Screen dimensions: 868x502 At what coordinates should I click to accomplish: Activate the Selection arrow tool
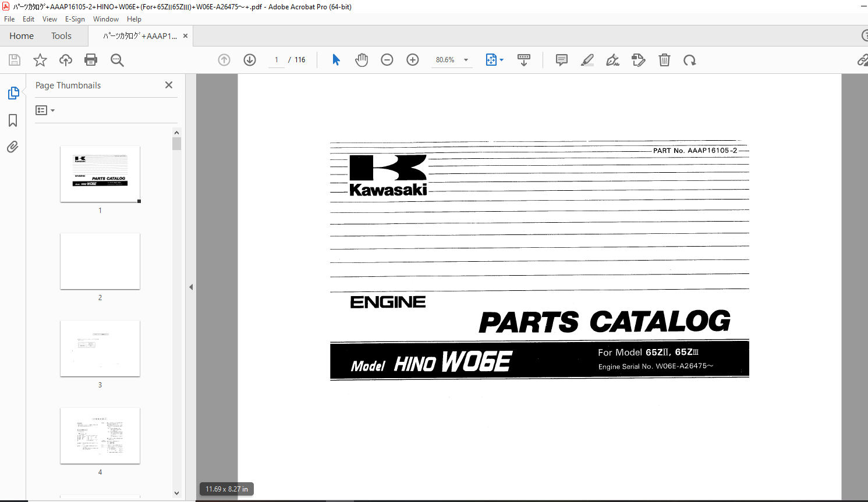point(336,60)
